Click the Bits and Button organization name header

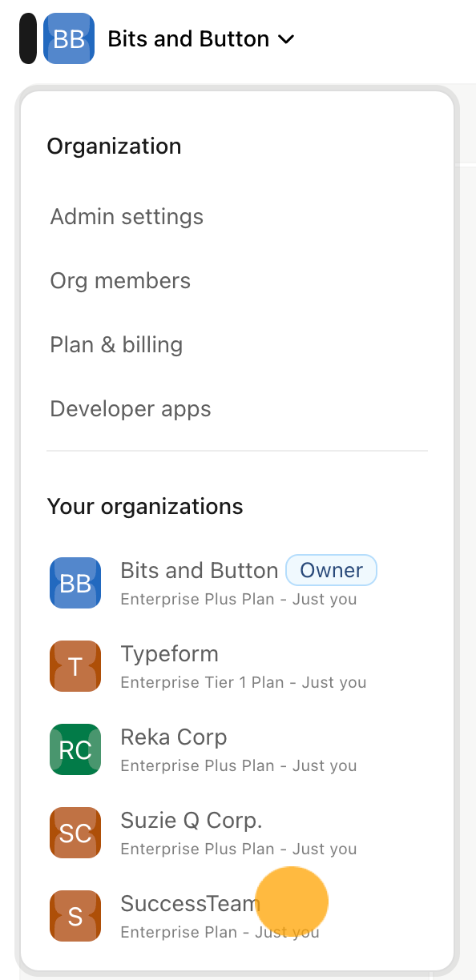(x=188, y=38)
